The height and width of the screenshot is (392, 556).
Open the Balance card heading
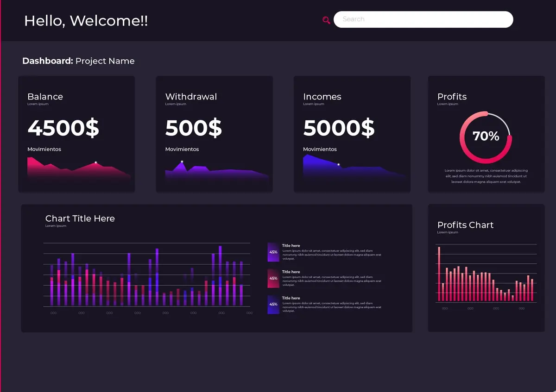pyautogui.click(x=45, y=97)
